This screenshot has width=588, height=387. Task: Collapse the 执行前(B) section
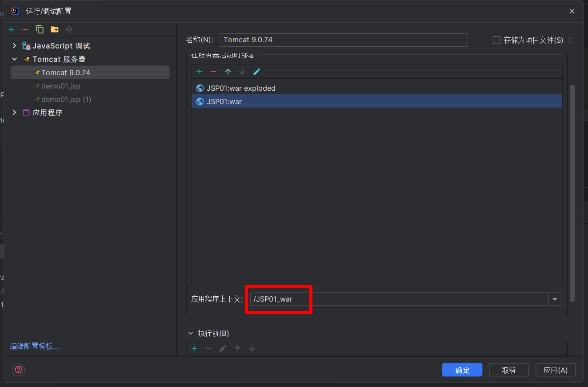[x=191, y=334]
